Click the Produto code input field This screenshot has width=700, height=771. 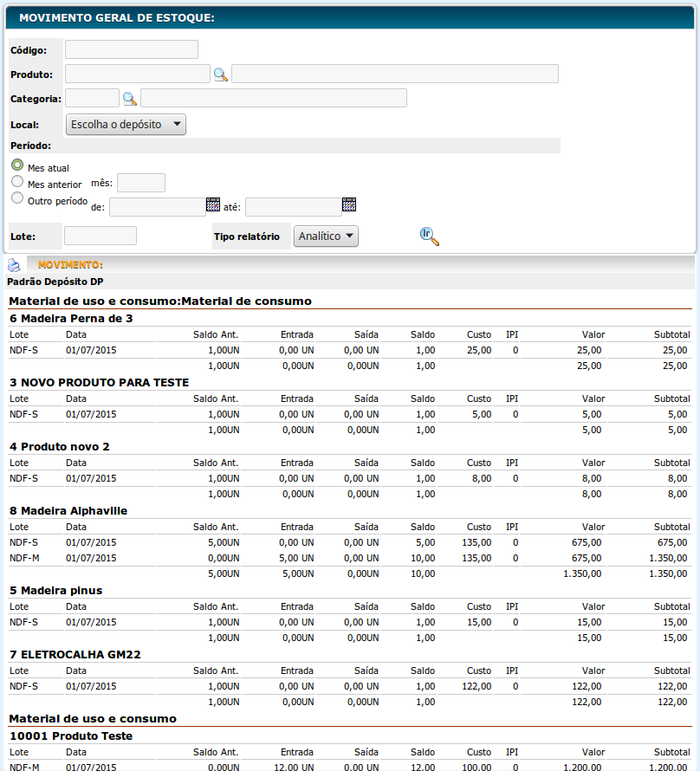pos(137,74)
